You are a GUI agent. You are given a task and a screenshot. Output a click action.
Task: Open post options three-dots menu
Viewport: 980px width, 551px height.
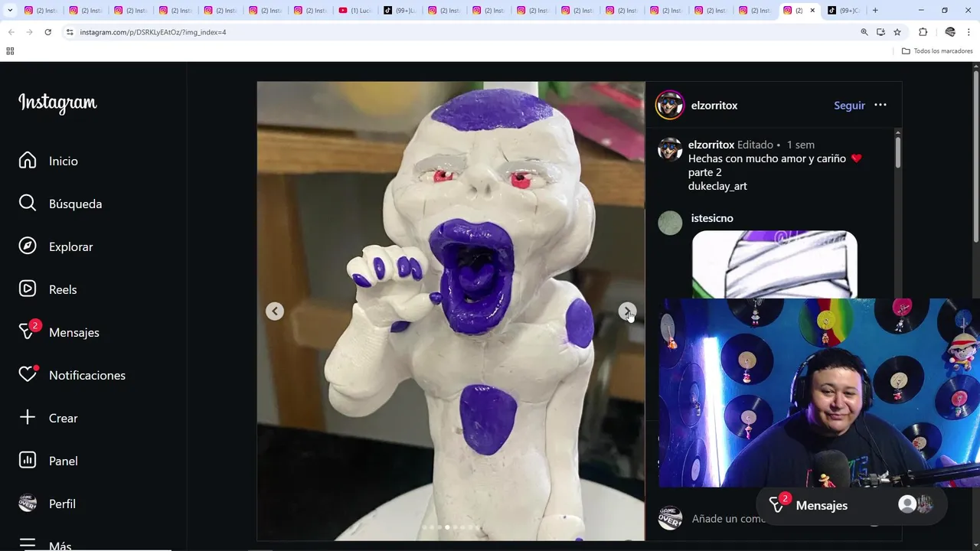coord(880,105)
